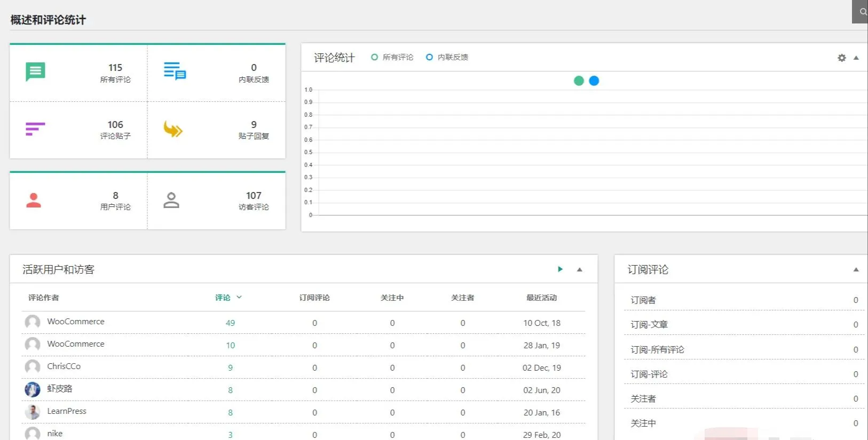The image size is (868, 440).
Task: Click the 107 访客评论 stat
Action: click(x=254, y=201)
